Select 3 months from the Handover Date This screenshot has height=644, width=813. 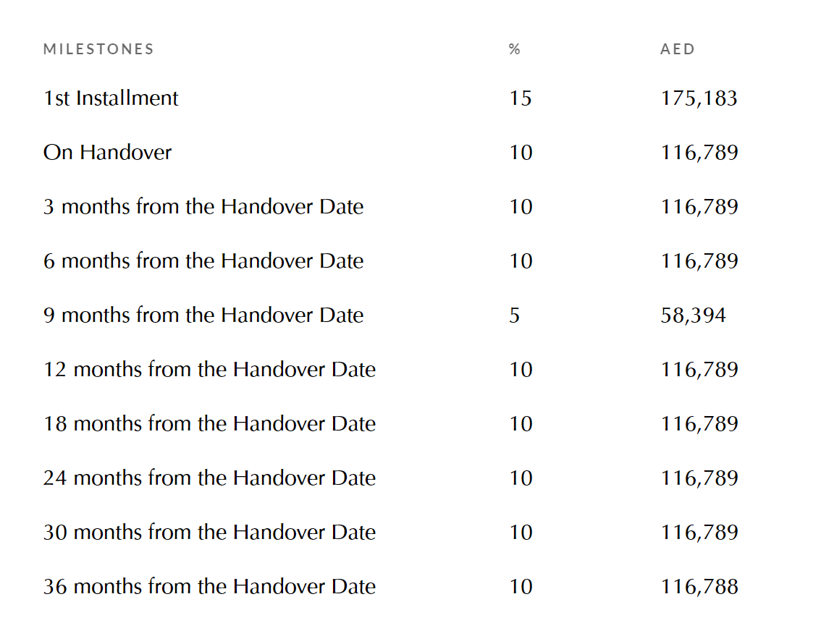point(203,207)
